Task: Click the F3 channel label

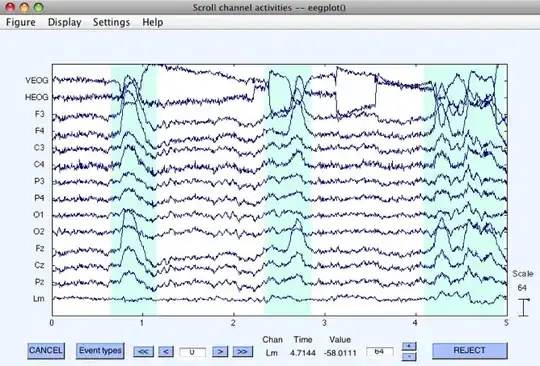Action: coord(40,114)
